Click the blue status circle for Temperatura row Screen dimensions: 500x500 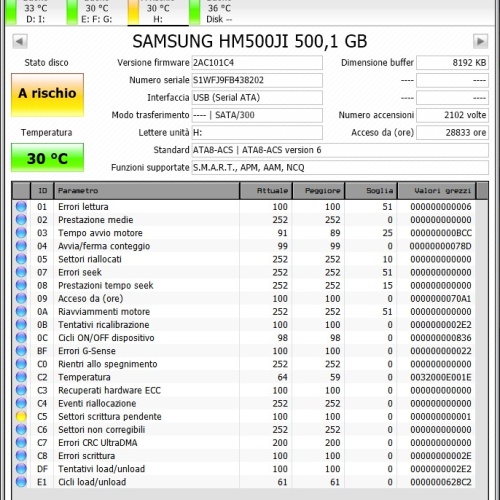tap(21, 377)
